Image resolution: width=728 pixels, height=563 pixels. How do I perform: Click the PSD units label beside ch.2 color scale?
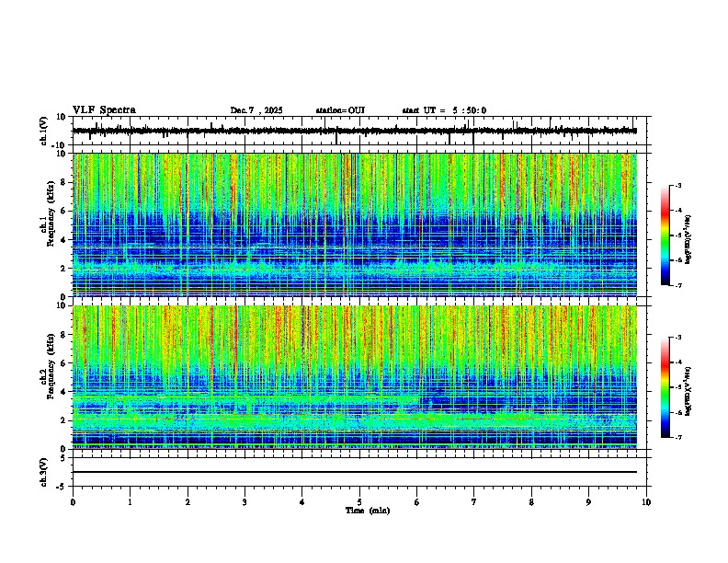click(688, 391)
